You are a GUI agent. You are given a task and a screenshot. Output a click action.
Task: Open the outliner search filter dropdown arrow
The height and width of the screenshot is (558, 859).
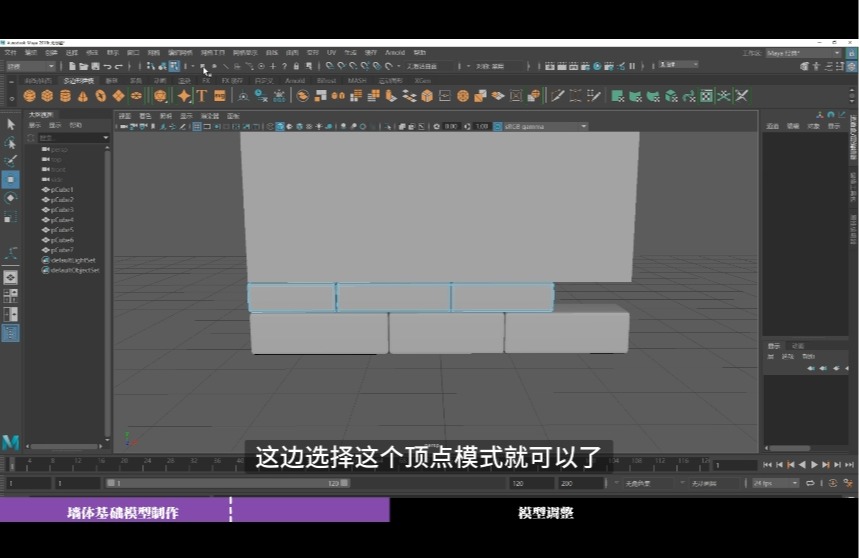click(x=106, y=138)
